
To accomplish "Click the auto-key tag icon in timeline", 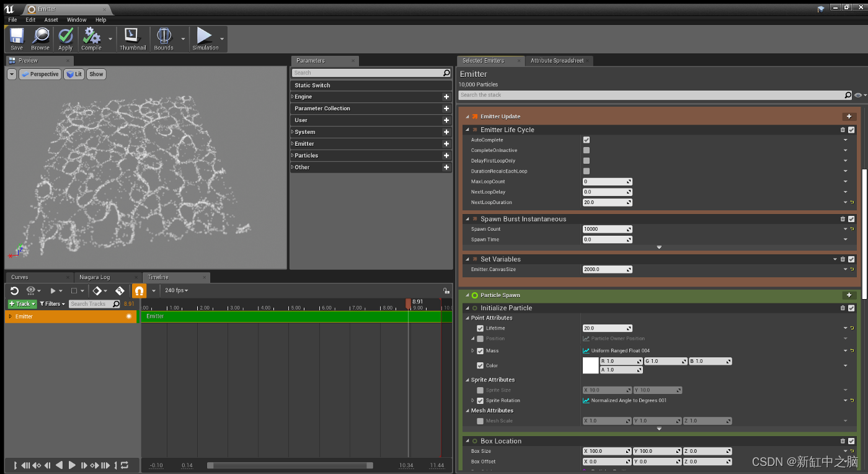I will tap(120, 290).
